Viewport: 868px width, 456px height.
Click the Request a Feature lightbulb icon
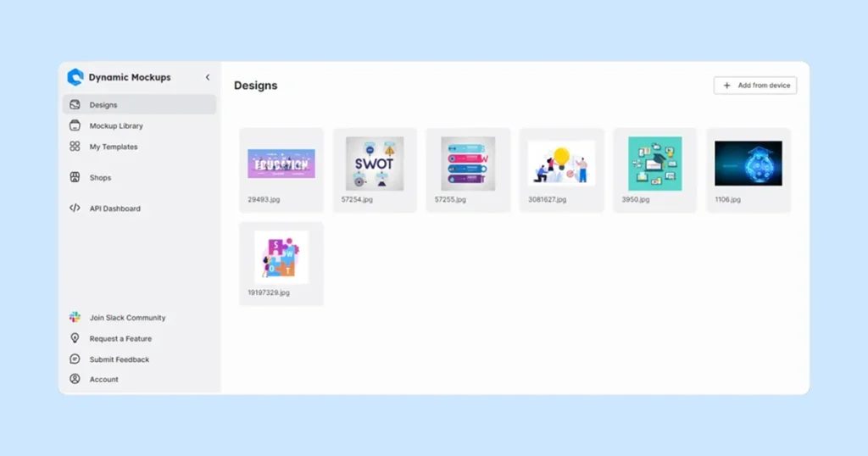tap(75, 338)
